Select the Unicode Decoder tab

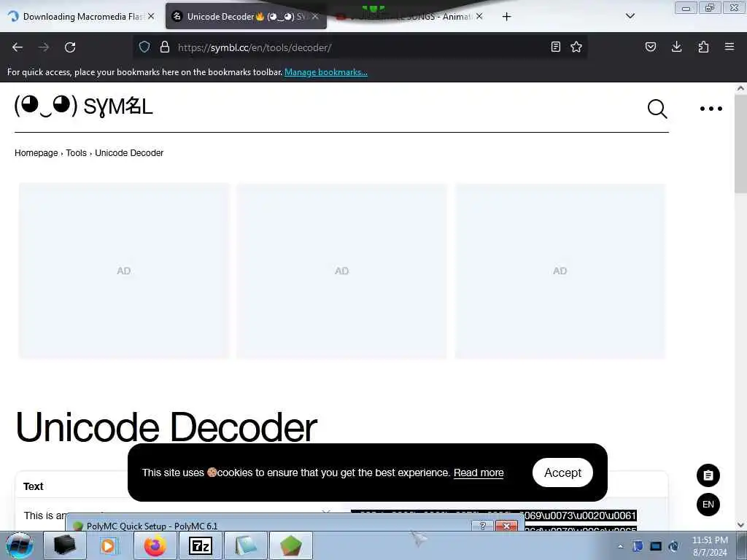coord(246,17)
